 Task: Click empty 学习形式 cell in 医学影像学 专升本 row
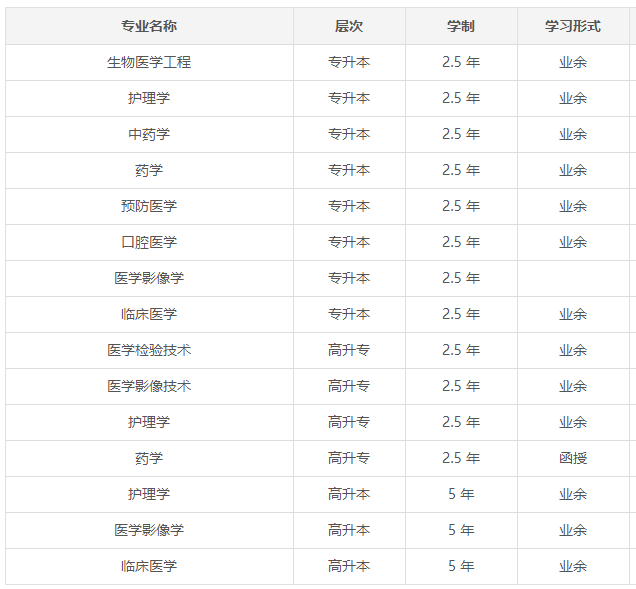(573, 278)
